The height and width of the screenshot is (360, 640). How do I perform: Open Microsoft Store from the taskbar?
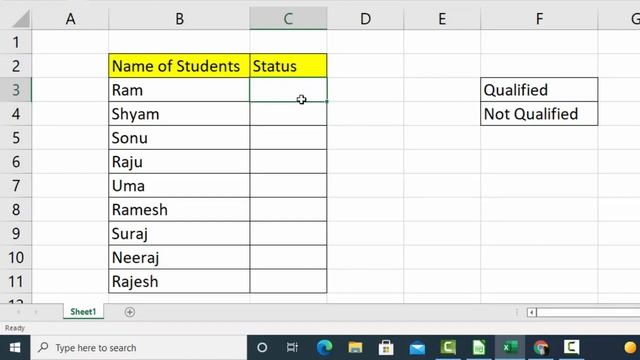click(386, 348)
